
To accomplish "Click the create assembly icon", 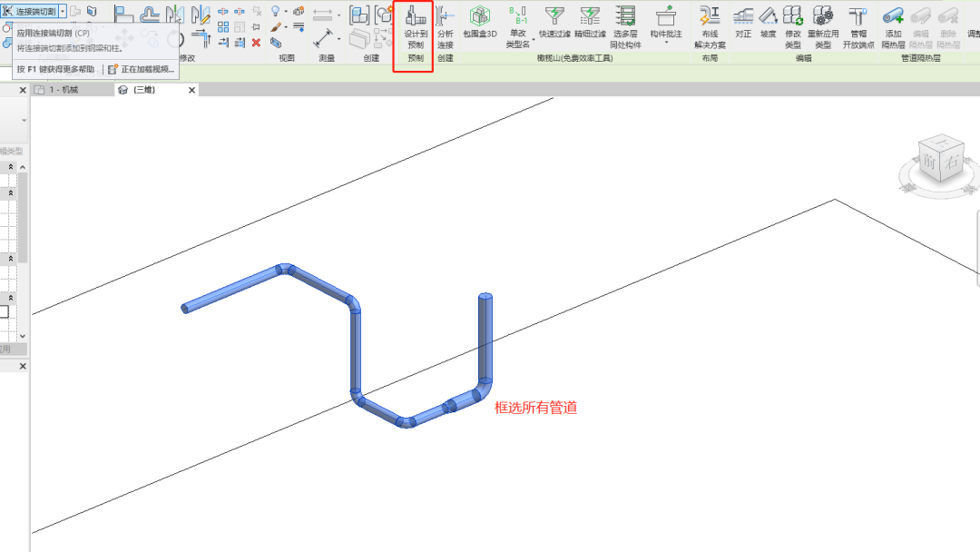I will tap(359, 15).
